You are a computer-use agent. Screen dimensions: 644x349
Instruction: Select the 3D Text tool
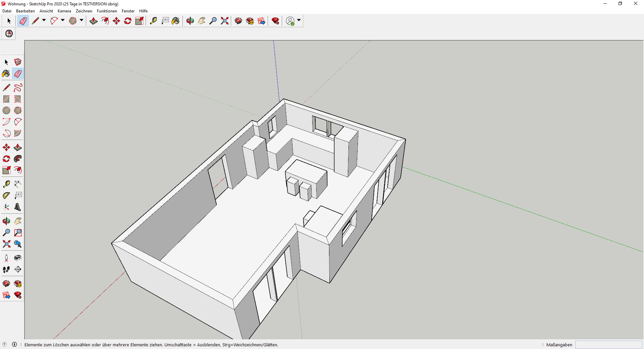point(18,207)
